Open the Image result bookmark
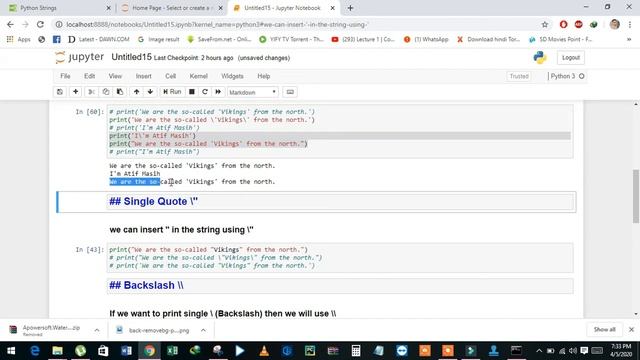This screenshot has width=640, height=360. (x=158, y=39)
